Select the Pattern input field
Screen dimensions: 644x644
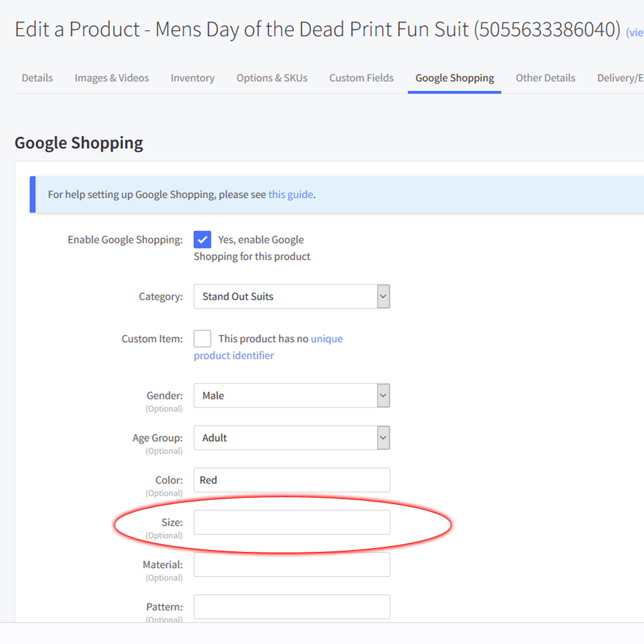pos(292,607)
